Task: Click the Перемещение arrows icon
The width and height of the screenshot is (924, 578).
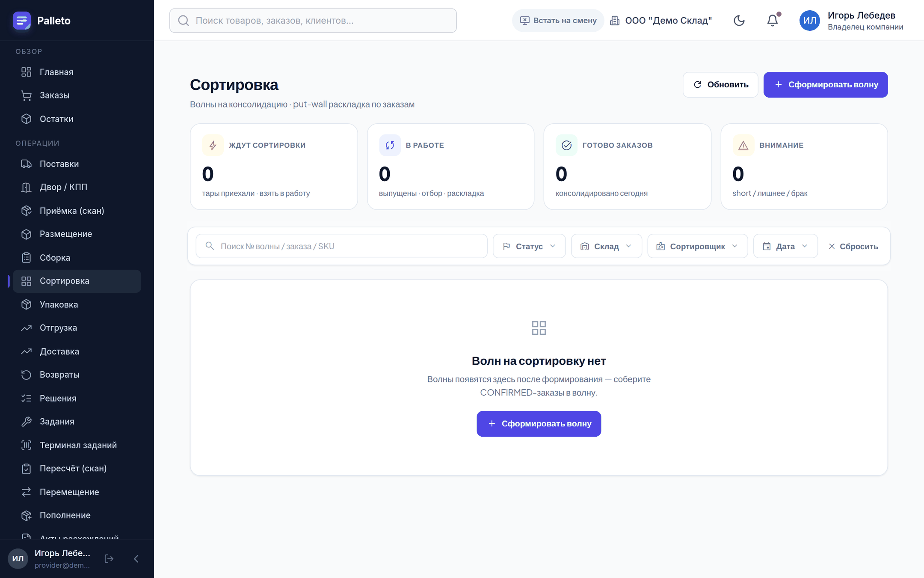Action: coord(27,492)
